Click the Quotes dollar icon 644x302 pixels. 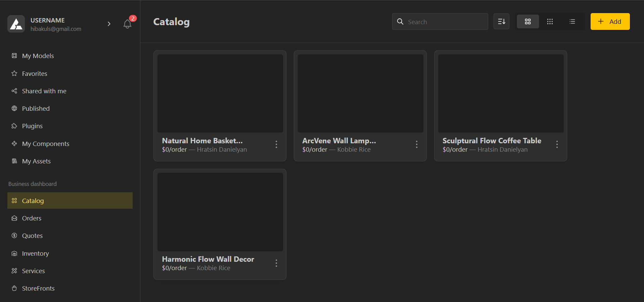(14, 236)
